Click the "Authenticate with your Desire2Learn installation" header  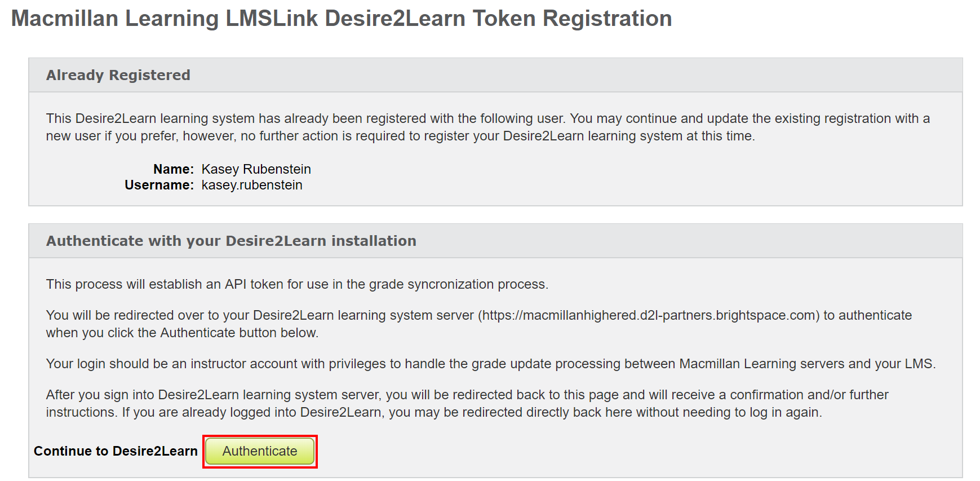point(231,240)
